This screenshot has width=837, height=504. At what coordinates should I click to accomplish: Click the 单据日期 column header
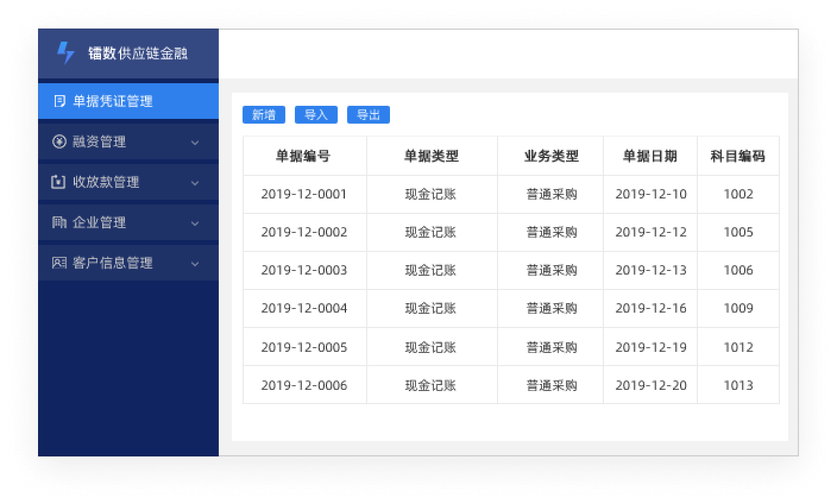(650, 156)
